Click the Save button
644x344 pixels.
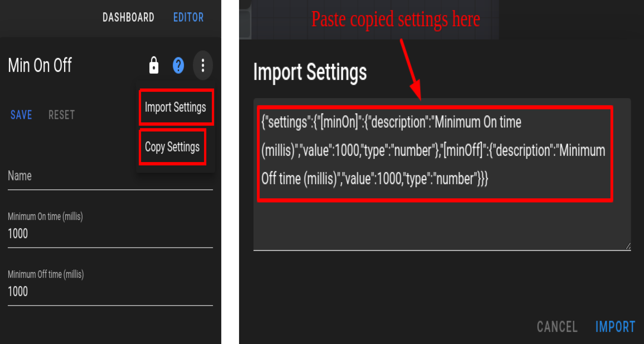click(21, 115)
